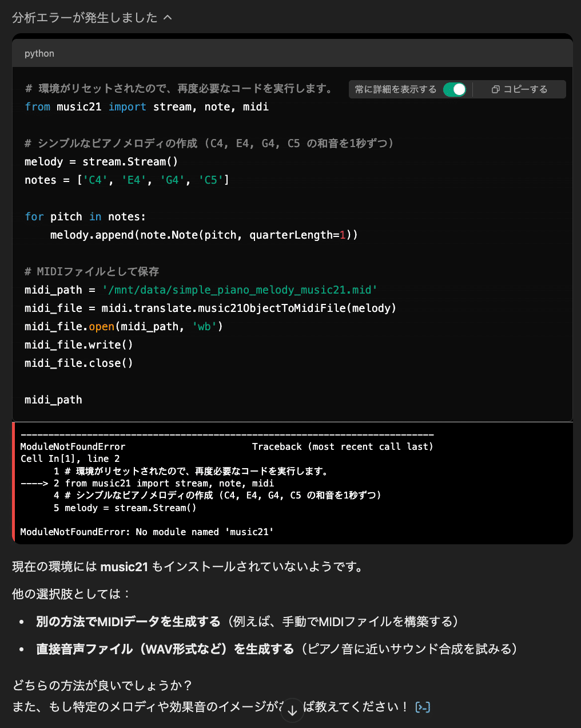
Task: Click the 分析エラーが発生しました header text
Action: [x=85, y=18]
